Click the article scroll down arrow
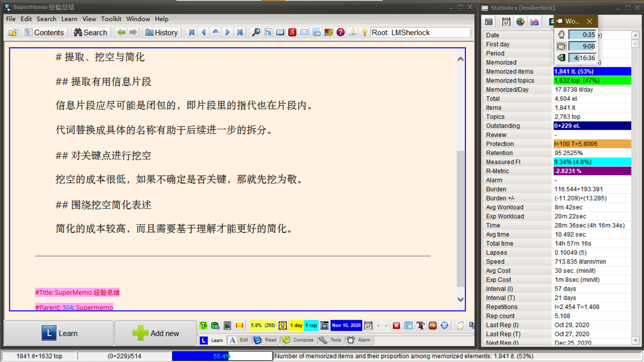644x362 pixels. 461,300
